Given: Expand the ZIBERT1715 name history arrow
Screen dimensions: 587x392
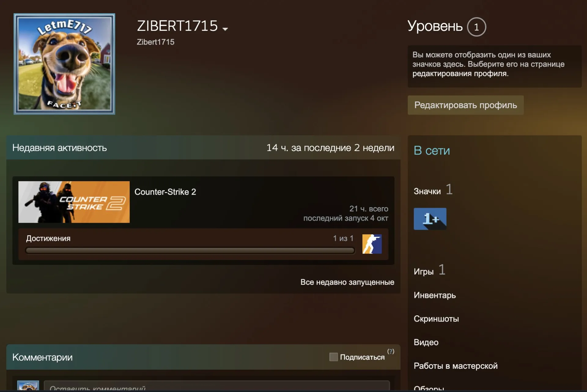Looking at the screenshot, I should [x=225, y=29].
